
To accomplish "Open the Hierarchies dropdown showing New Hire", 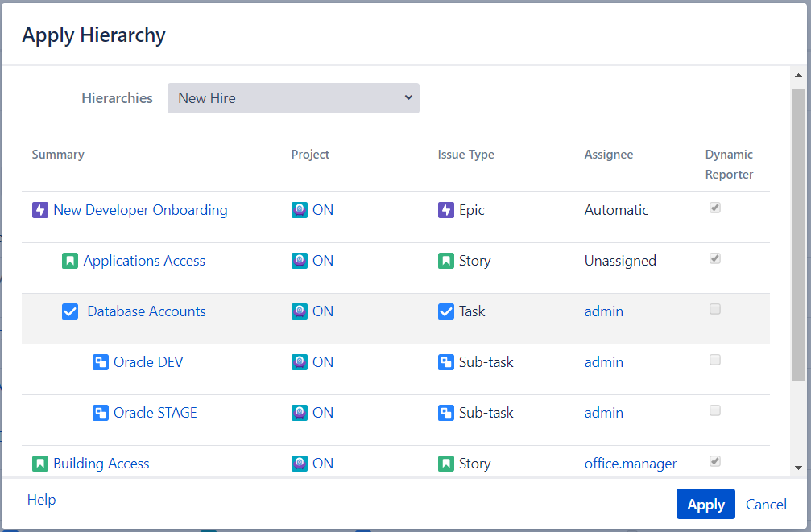I will point(293,98).
